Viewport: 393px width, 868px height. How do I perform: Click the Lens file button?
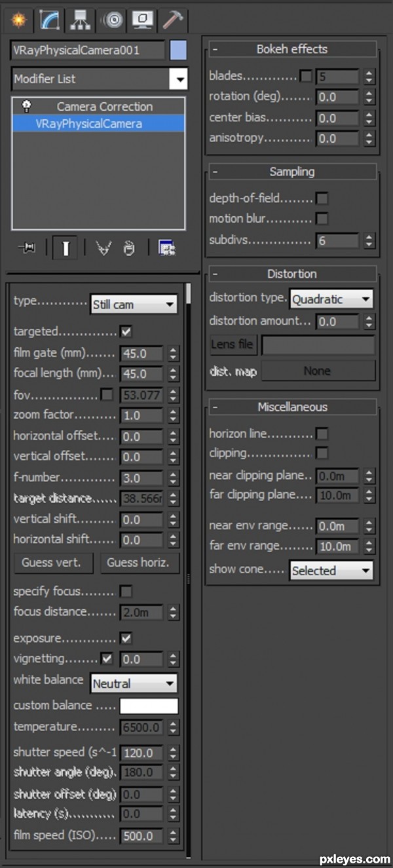click(x=232, y=345)
